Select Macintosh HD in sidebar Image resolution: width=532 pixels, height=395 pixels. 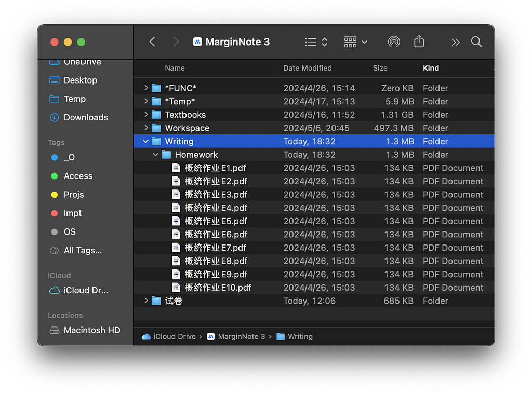click(x=91, y=330)
